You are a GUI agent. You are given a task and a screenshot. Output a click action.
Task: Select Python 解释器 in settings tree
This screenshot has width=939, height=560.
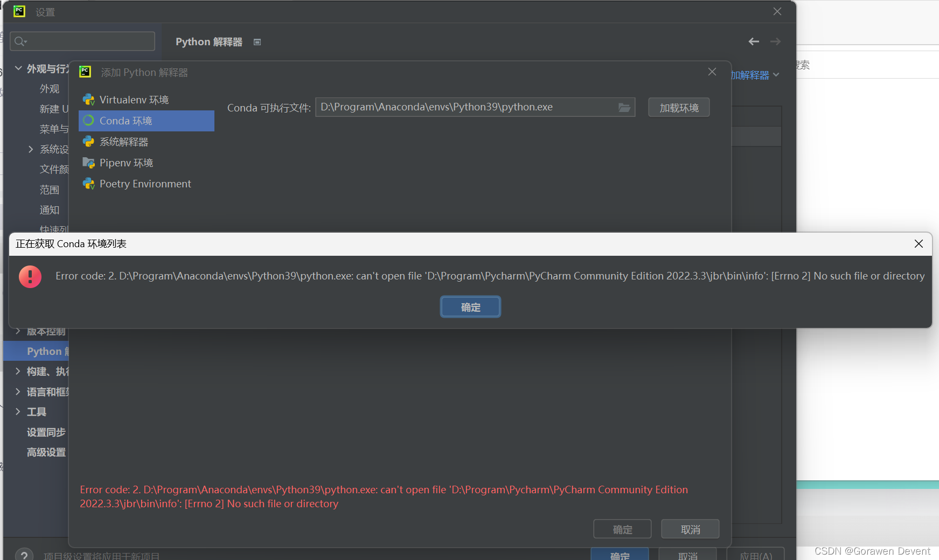37,351
